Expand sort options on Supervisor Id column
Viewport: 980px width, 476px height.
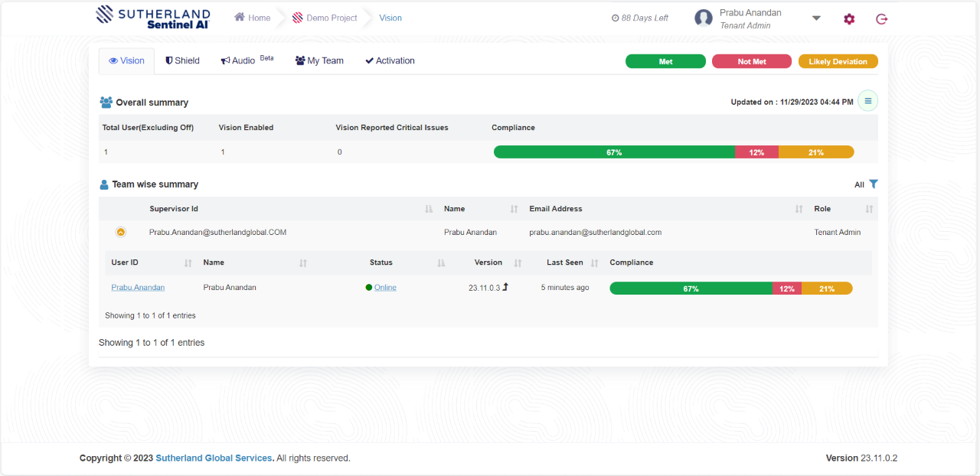click(429, 208)
